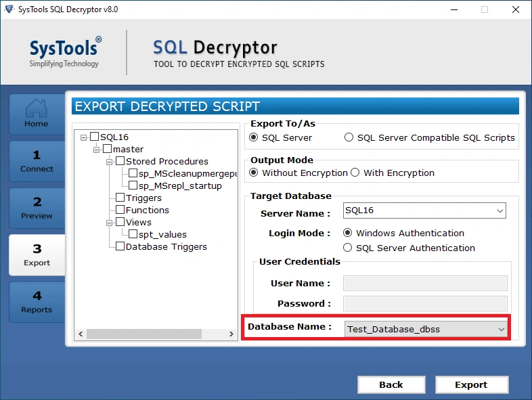
Task: Switch to step 2 Preview
Action: 37,208
